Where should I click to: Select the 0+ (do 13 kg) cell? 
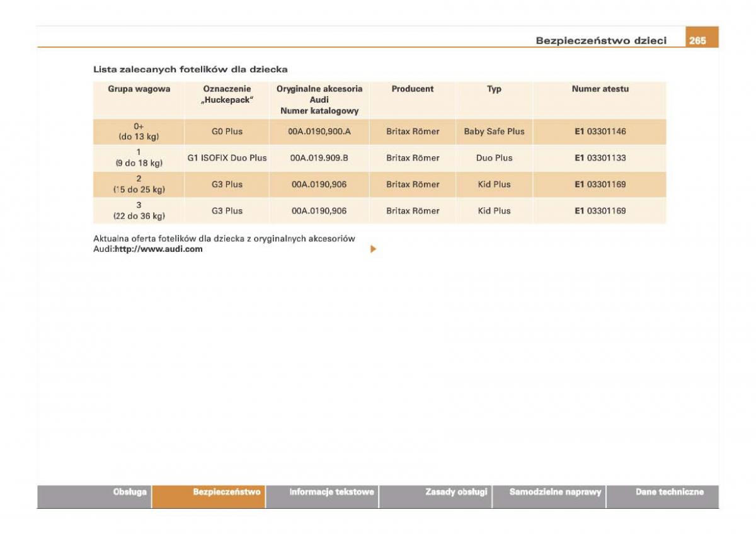coord(139,132)
